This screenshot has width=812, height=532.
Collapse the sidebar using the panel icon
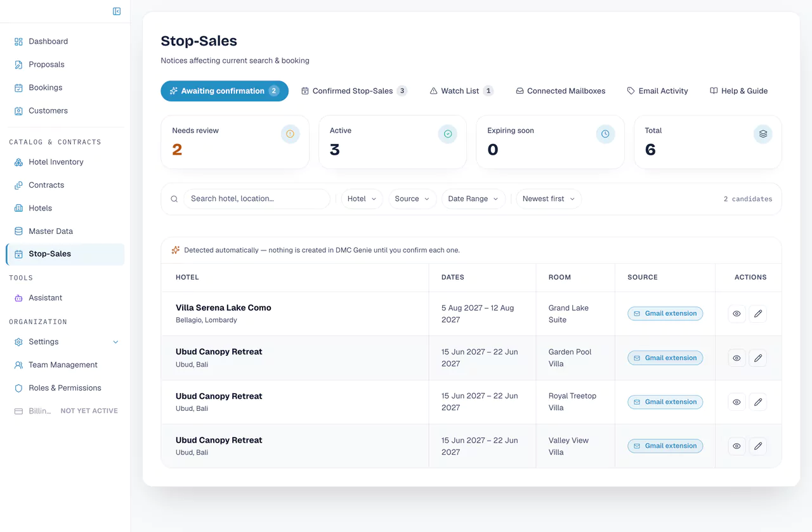click(117, 11)
